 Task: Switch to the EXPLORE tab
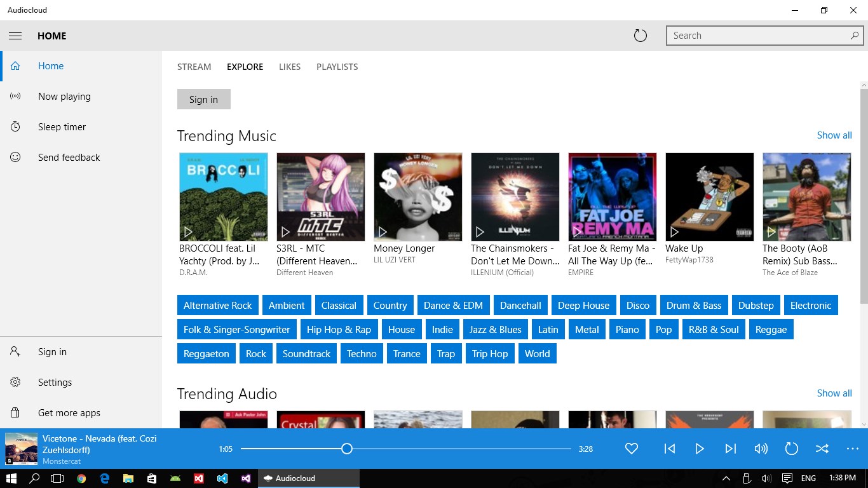click(x=245, y=67)
